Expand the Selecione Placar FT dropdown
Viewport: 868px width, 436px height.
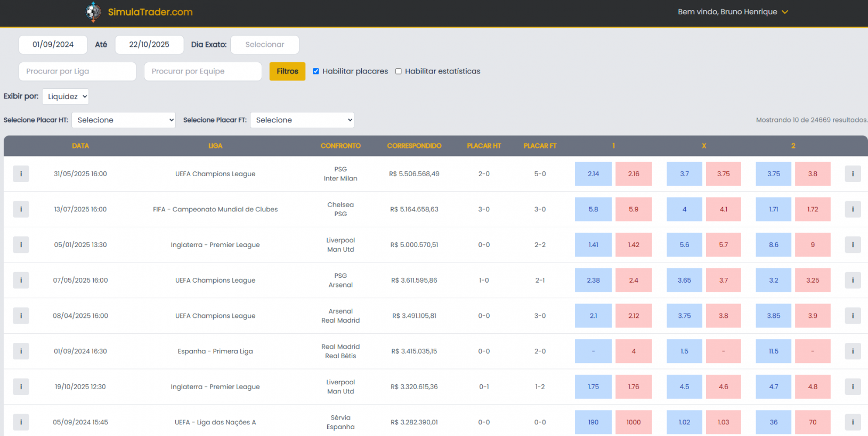coord(302,120)
